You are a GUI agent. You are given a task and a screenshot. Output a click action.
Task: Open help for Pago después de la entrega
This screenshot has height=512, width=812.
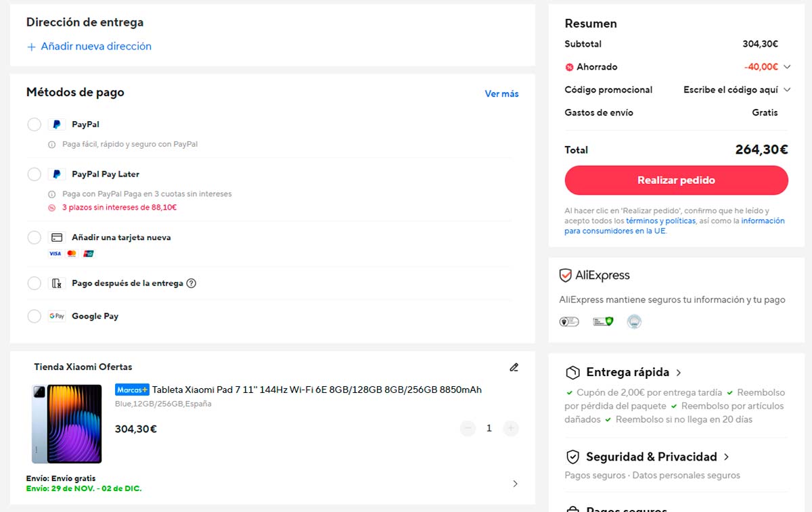pyautogui.click(x=191, y=283)
